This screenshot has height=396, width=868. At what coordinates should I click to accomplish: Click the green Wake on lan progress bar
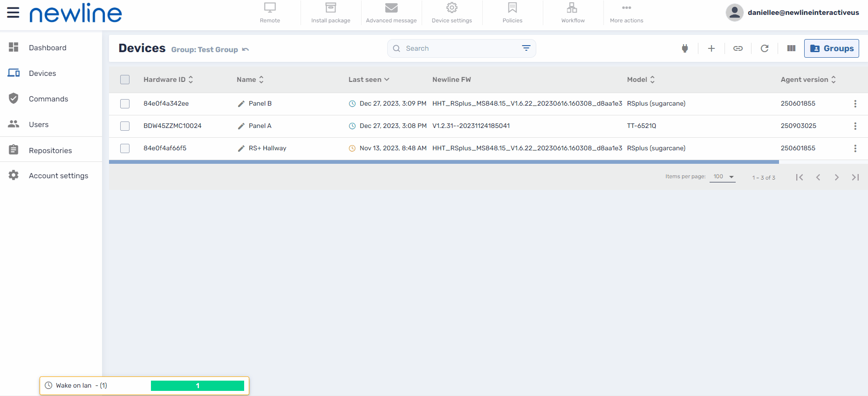pos(198,386)
